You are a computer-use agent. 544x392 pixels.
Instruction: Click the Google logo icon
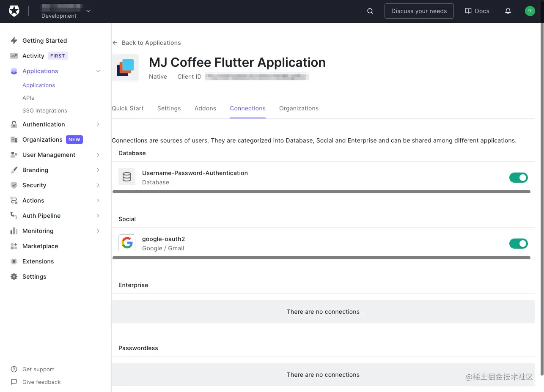point(127,243)
